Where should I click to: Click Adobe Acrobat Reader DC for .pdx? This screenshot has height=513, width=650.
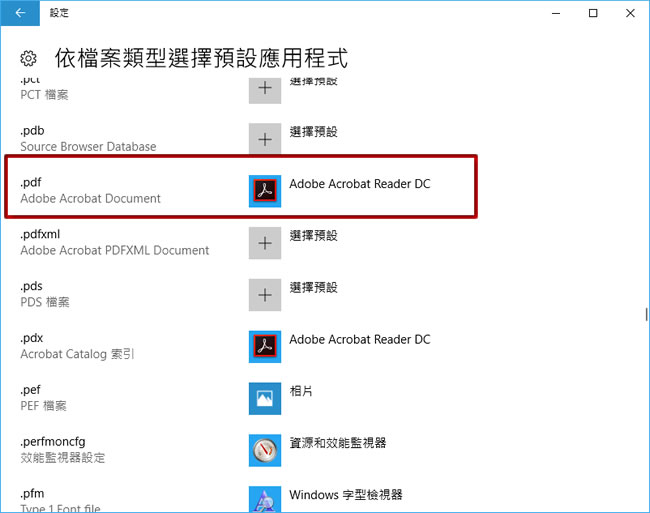pos(360,339)
